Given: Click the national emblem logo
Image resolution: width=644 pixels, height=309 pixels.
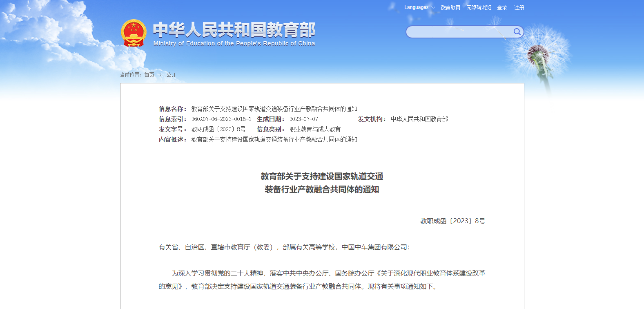Looking at the screenshot, I should pyautogui.click(x=134, y=33).
